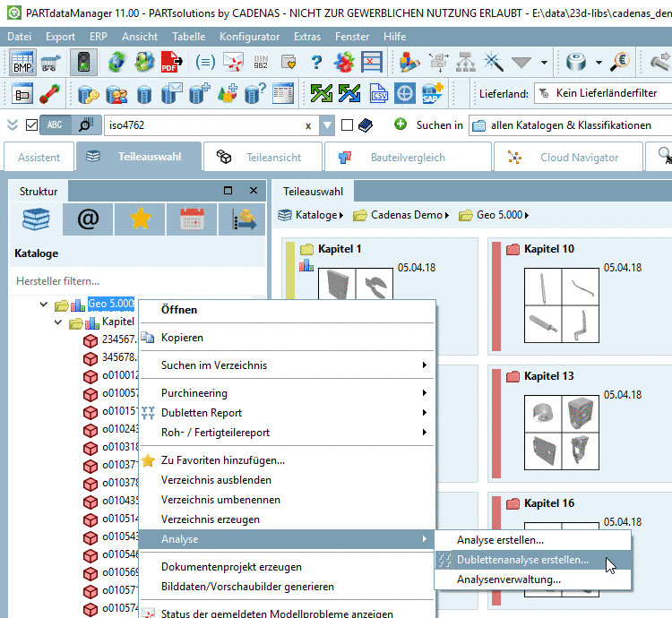Click the DIN 962 toolbar icon

(261, 63)
